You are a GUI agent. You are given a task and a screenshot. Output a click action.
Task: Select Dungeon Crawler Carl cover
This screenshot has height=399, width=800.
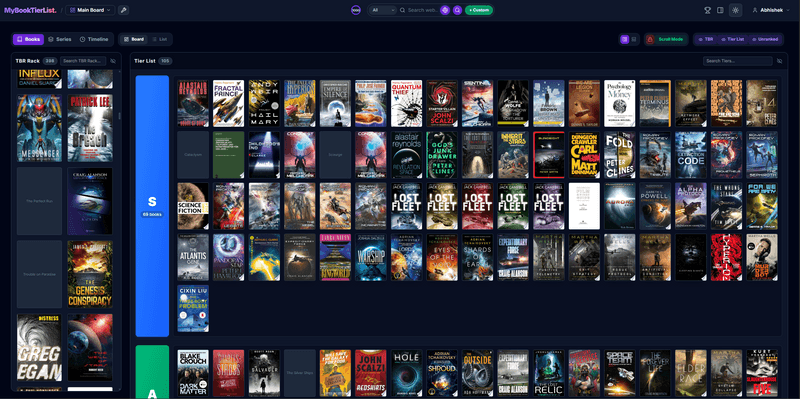click(584, 155)
